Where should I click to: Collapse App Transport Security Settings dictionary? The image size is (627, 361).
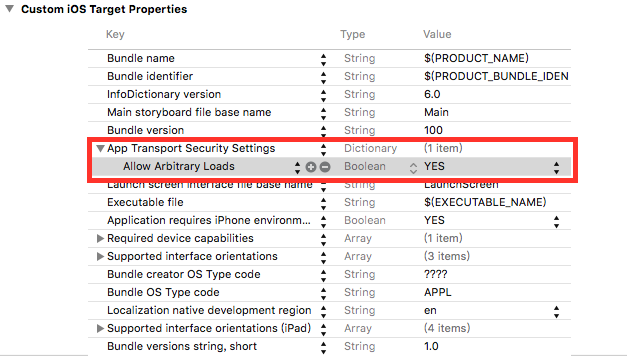point(100,149)
